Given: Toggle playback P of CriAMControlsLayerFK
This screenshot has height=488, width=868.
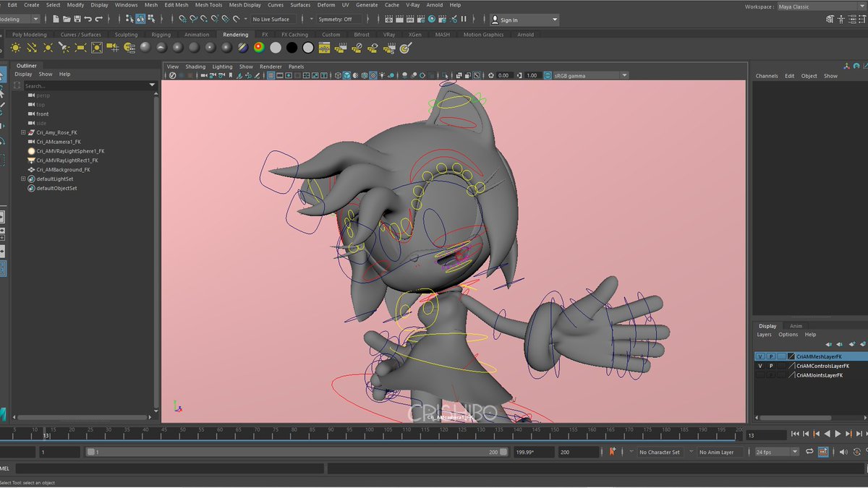Looking at the screenshot, I should pos(770,366).
